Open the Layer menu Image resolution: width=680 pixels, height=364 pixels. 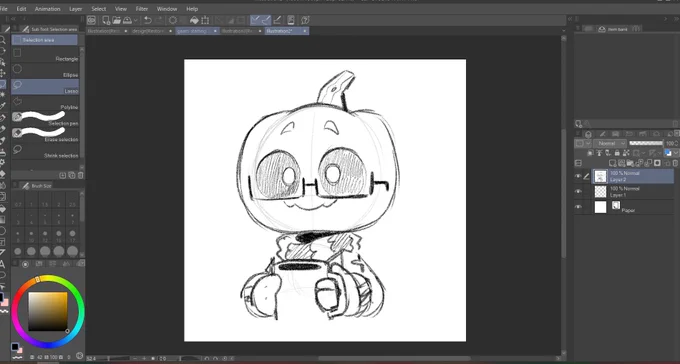coord(75,9)
